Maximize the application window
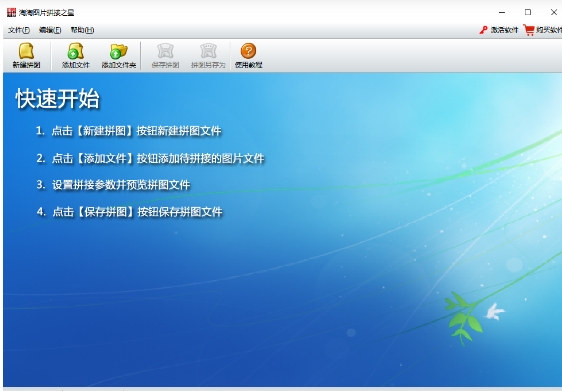Viewport: 562px width, 391px height. click(528, 12)
